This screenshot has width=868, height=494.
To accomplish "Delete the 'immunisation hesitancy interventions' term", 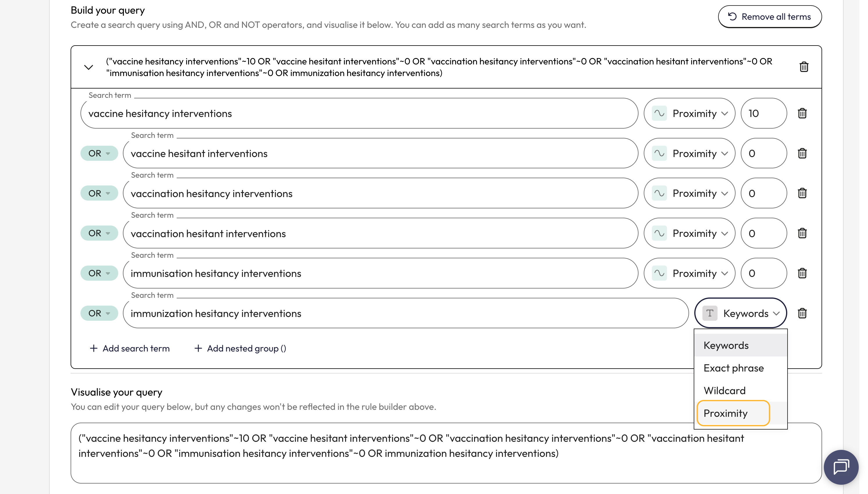I will point(802,273).
